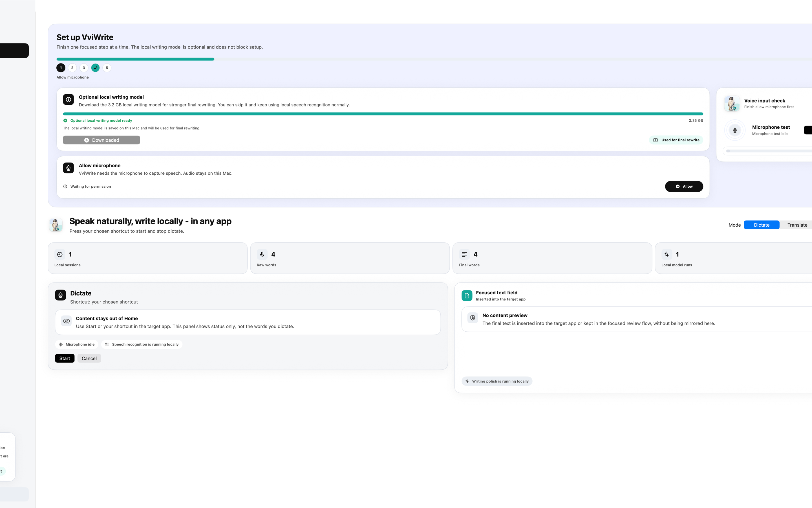Viewport: 812px width, 508px height.
Task: Click the avatar icon beside Voice input check
Action: pos(732,104)
